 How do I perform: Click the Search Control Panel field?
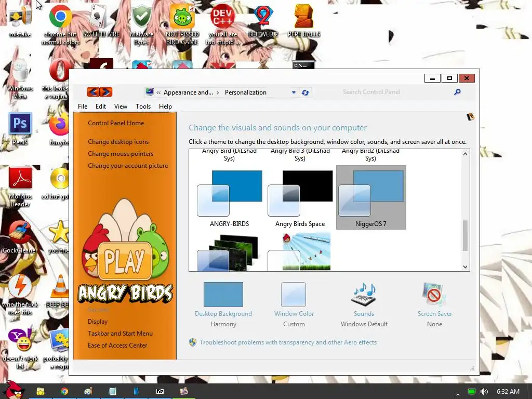click(397, 92)
